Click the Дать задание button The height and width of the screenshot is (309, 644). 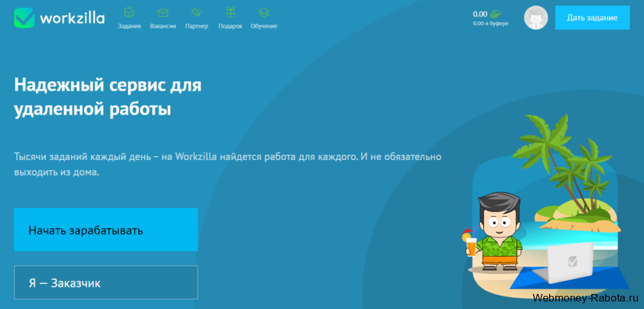click(x=592, y=18)
